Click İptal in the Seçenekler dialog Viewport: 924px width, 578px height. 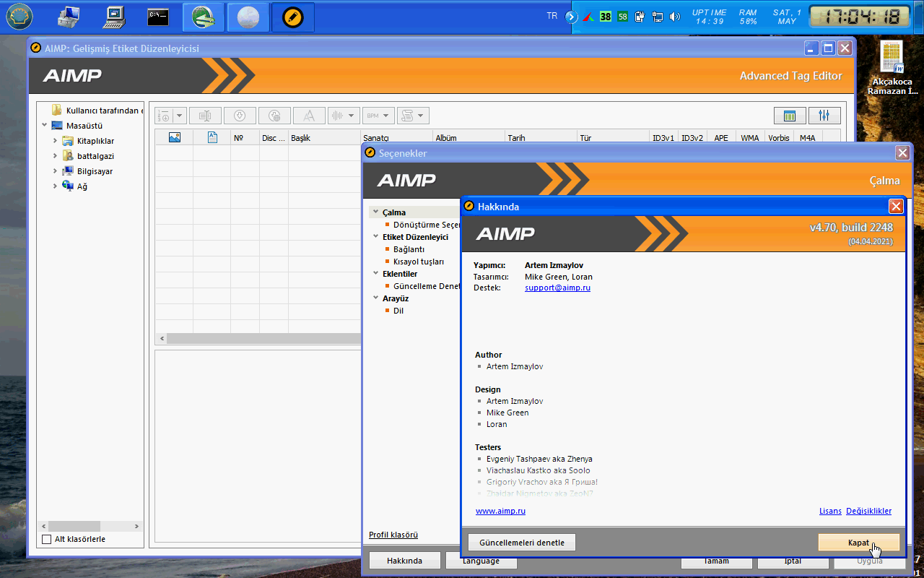(793, 561)
